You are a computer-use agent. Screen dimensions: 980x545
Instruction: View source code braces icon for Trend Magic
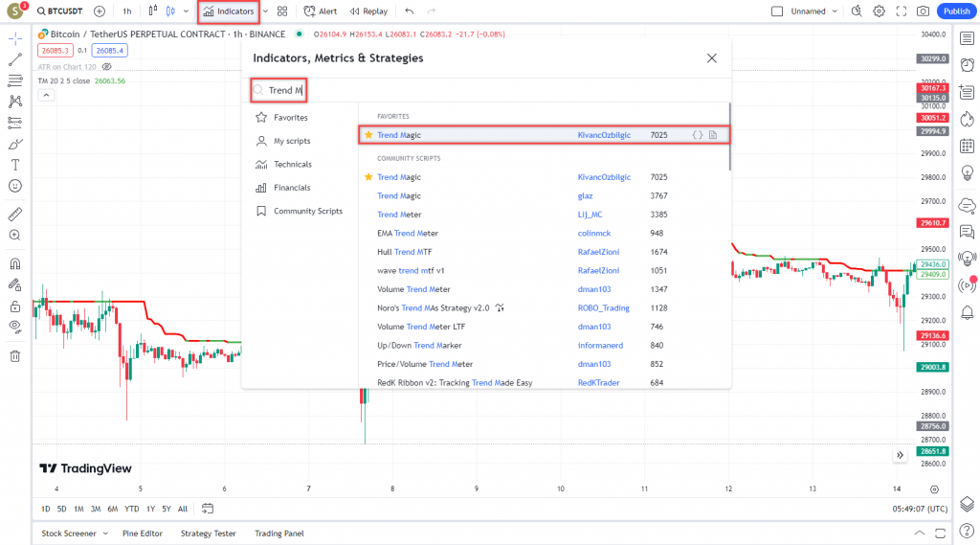pyautogui.click(x=698, y=134)
